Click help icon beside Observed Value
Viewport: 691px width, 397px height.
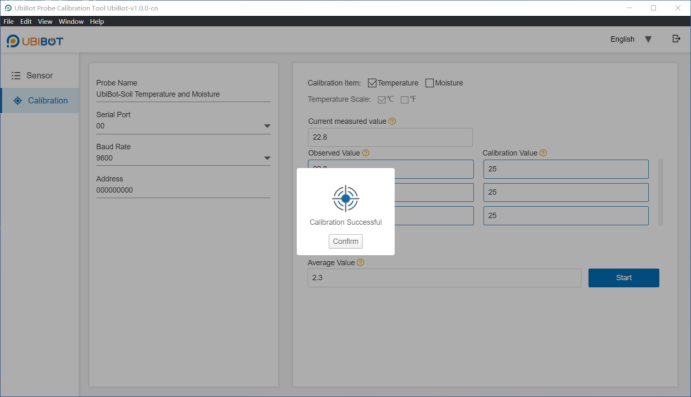pyautogui.click(x=365, y=153)
